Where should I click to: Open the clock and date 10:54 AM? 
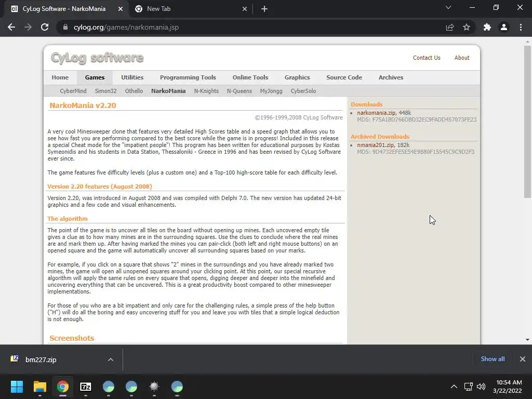click(507, 387)
